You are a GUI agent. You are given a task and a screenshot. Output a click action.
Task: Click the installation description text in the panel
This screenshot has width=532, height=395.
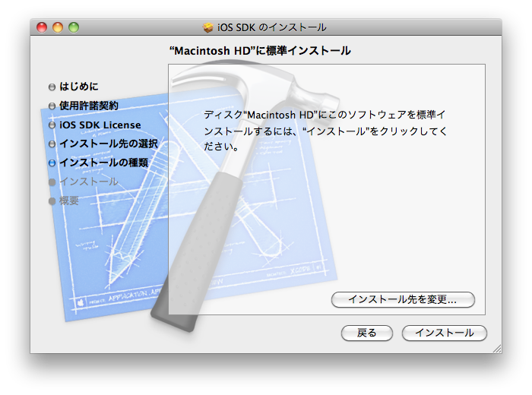tap(325, 130)
